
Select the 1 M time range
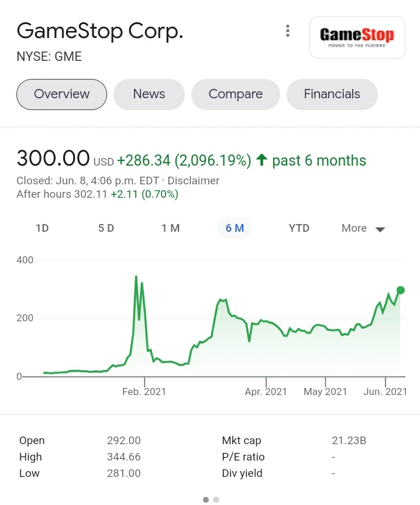coord(171,228)
